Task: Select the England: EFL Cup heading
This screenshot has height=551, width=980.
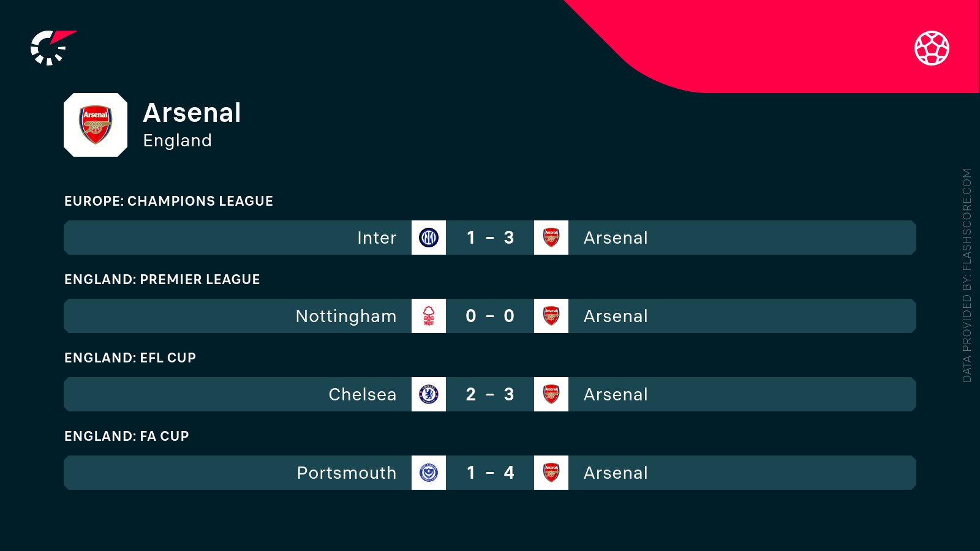Action: [130, 358]
